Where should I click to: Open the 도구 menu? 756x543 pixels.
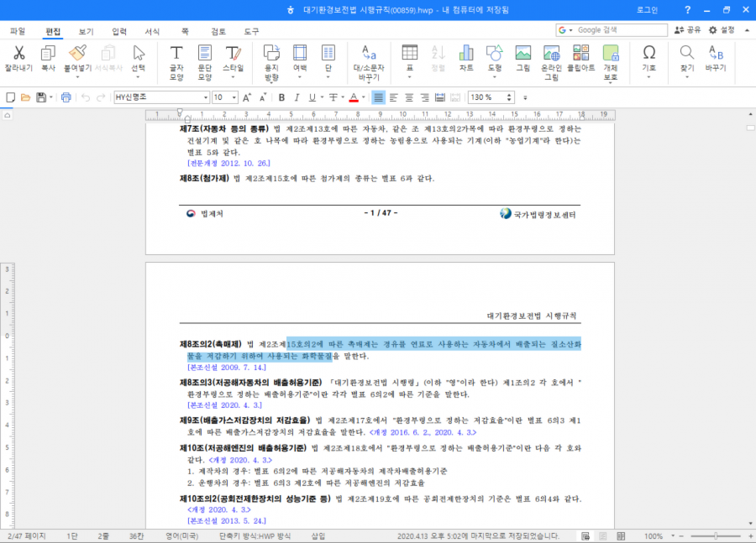click(251, 31)
